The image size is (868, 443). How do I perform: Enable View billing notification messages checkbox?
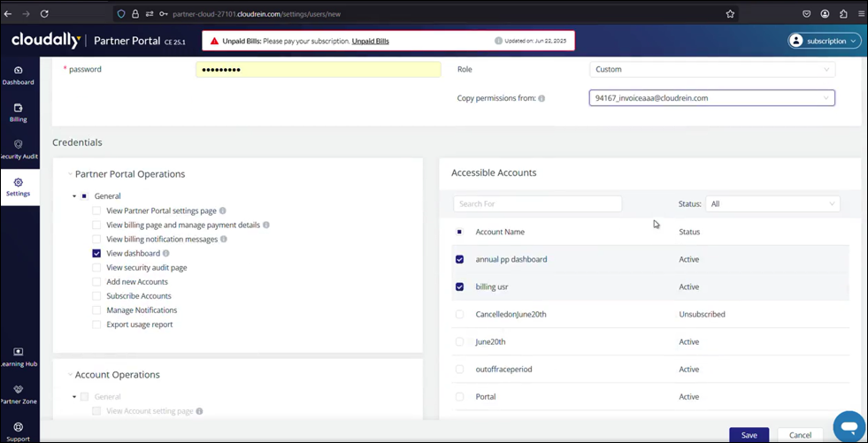[x=96, y=240]
